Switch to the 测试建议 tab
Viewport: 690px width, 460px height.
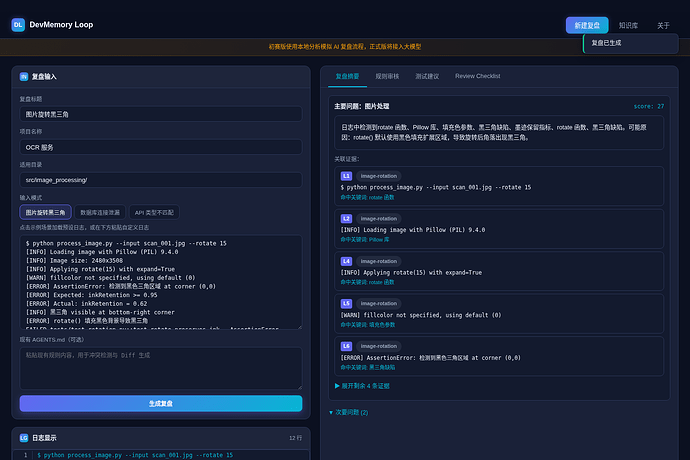(x=427, y=77)
